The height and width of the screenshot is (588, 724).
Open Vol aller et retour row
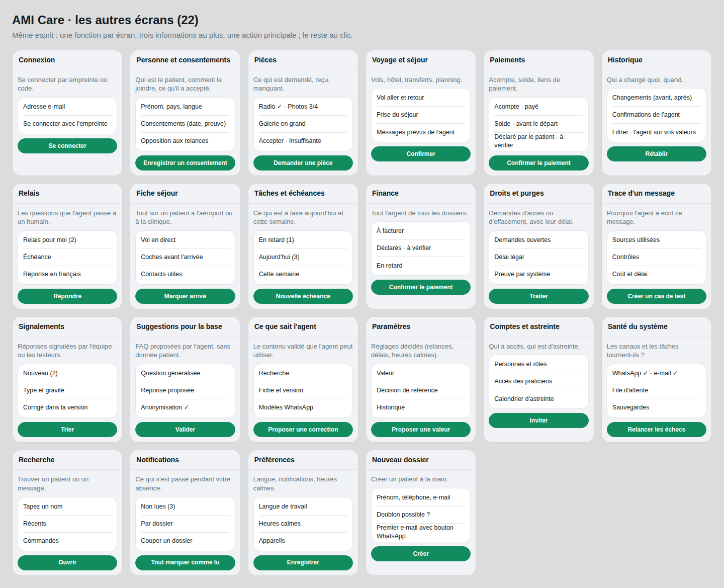pyautogui.click(x=421, y=98)
